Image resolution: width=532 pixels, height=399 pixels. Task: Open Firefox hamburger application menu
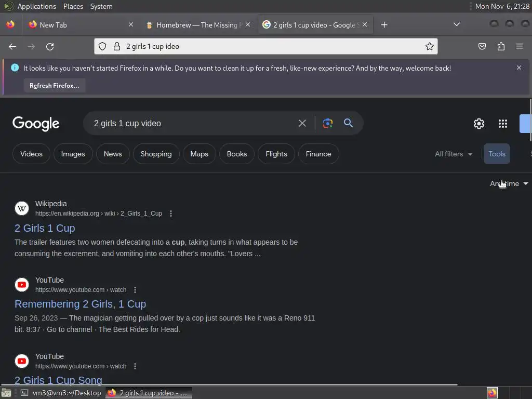520,46
